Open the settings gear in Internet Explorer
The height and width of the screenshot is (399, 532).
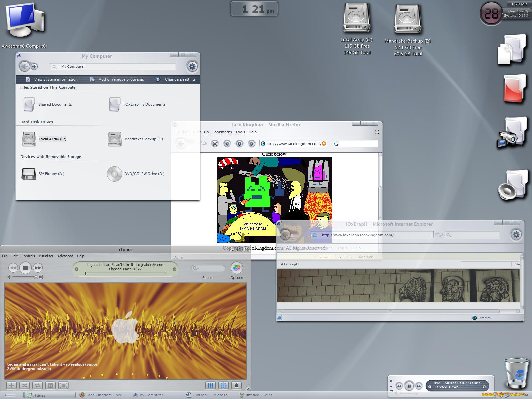(516, 235)
